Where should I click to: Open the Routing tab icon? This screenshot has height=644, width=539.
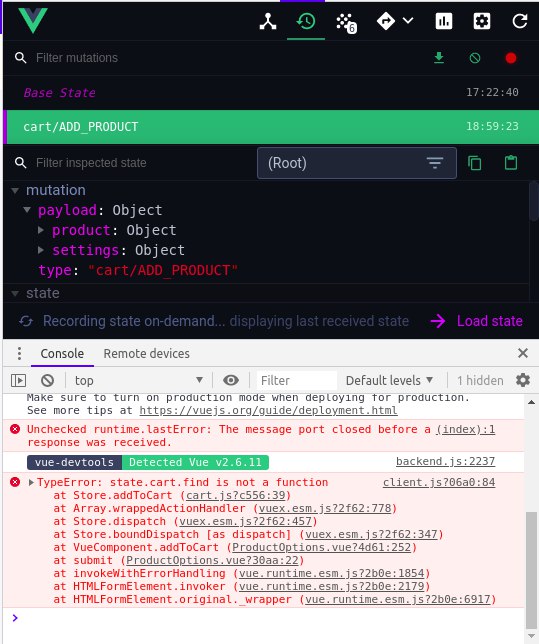point(386,21)
